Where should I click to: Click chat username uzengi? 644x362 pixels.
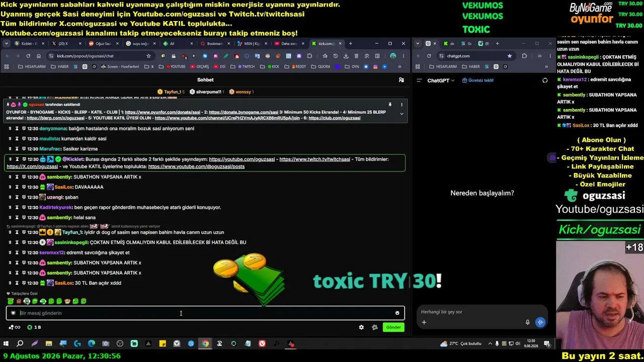(55, 198)
